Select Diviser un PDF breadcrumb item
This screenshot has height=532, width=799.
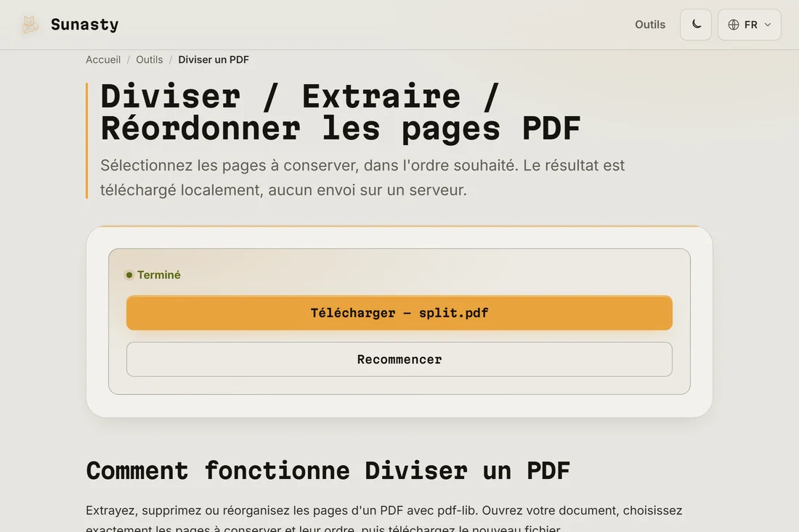pos(214,60)
